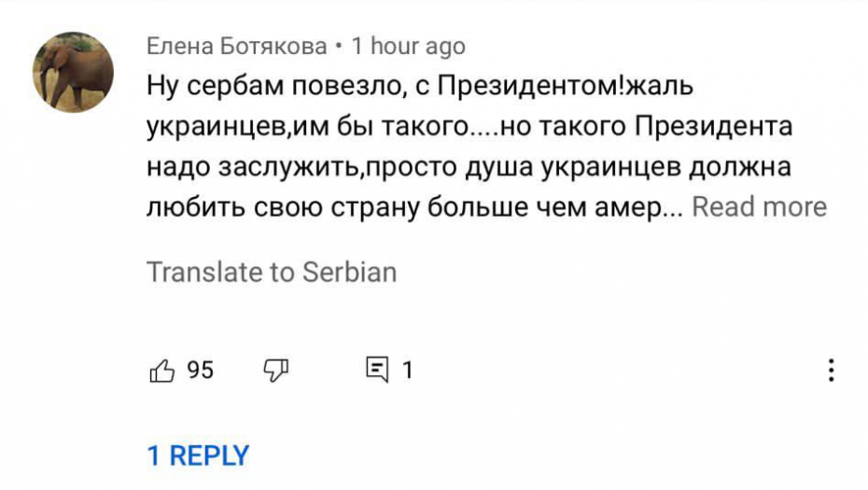Expand the 1 REPLY thread
868x490 pixels.
click(198, 455)
